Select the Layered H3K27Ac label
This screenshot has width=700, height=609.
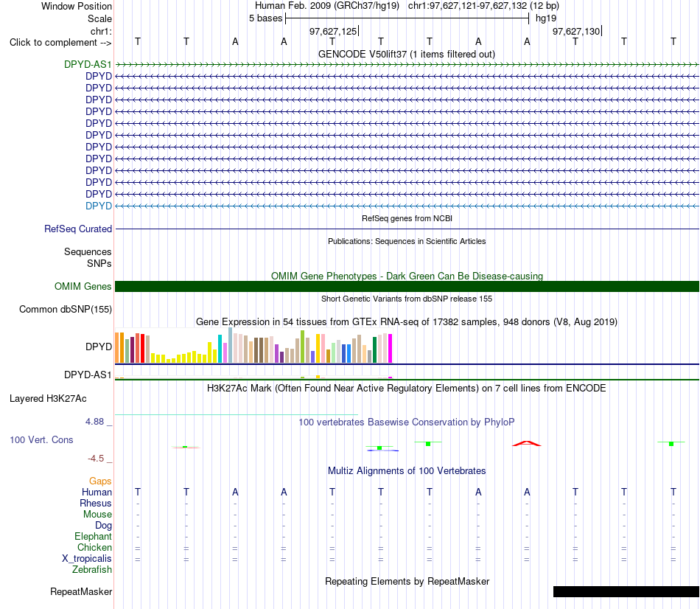[x=48, y=399]
